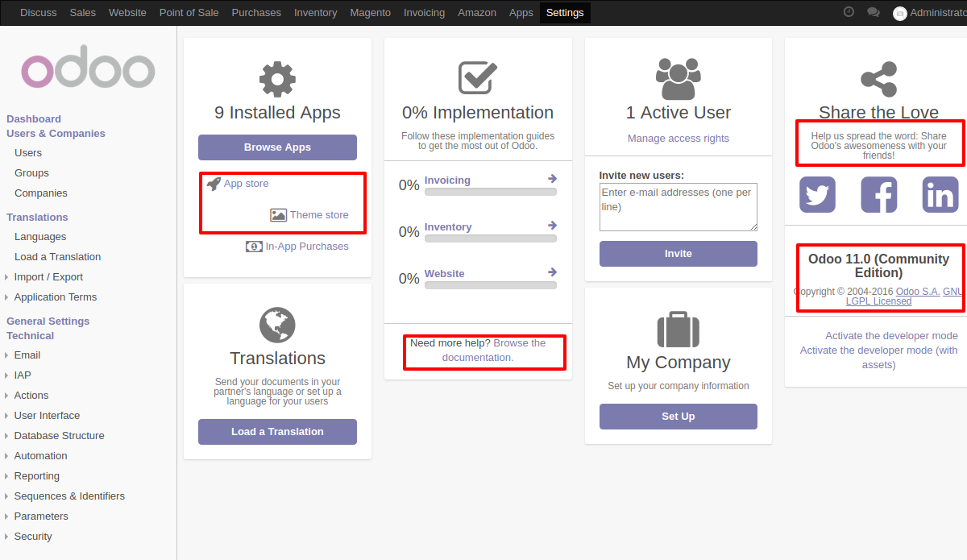
Task: Open the Odoo S.A. link
Action: (x=918, y=292)
